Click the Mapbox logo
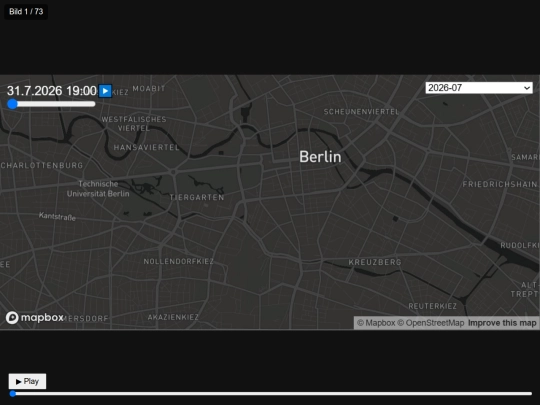Viewport: 540px width, 405px height. click(x=35, y=318)
